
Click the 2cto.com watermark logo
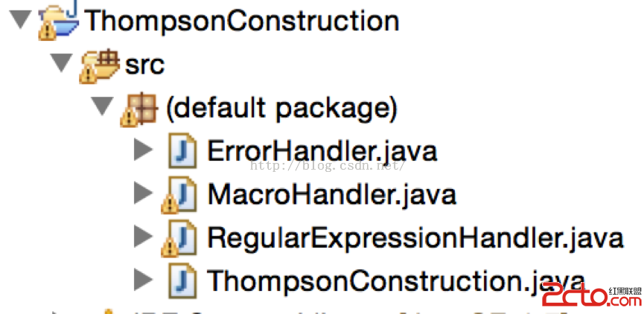592,296
